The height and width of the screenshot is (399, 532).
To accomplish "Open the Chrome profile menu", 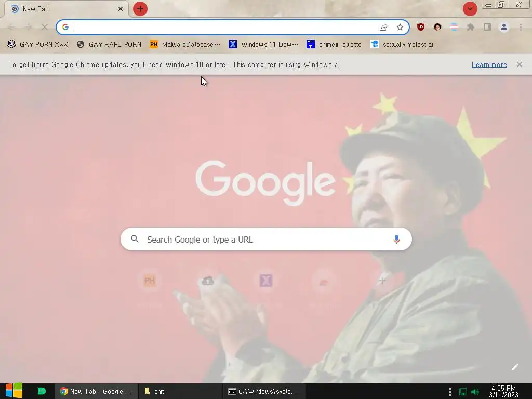I will (504, 27).
